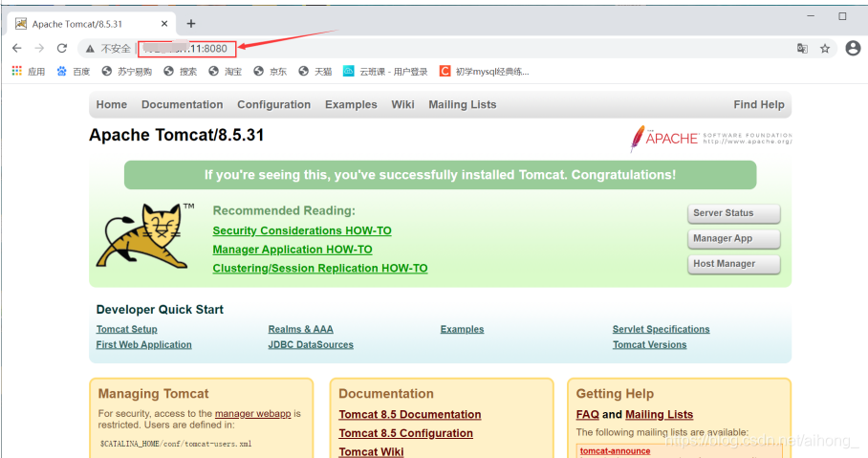Open the Tomcat Setup link
The height and width of the screenshot is (458, 868).
pos(127,329)
